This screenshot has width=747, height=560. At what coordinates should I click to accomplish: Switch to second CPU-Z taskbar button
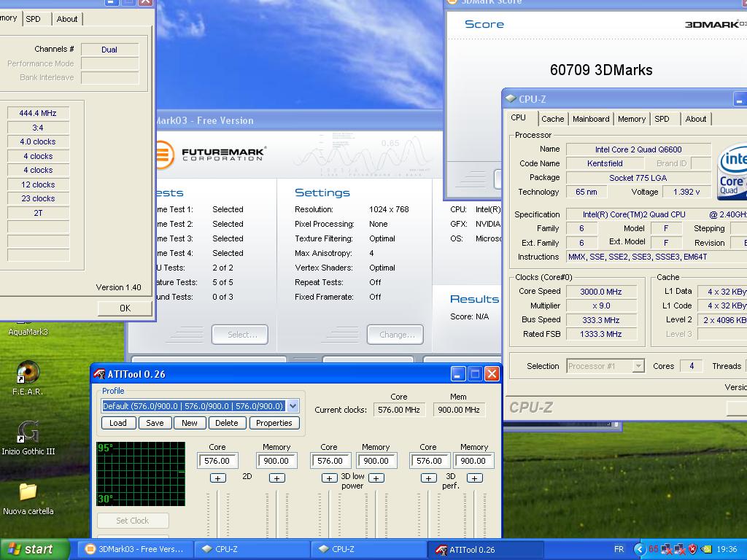pos(369,550)
